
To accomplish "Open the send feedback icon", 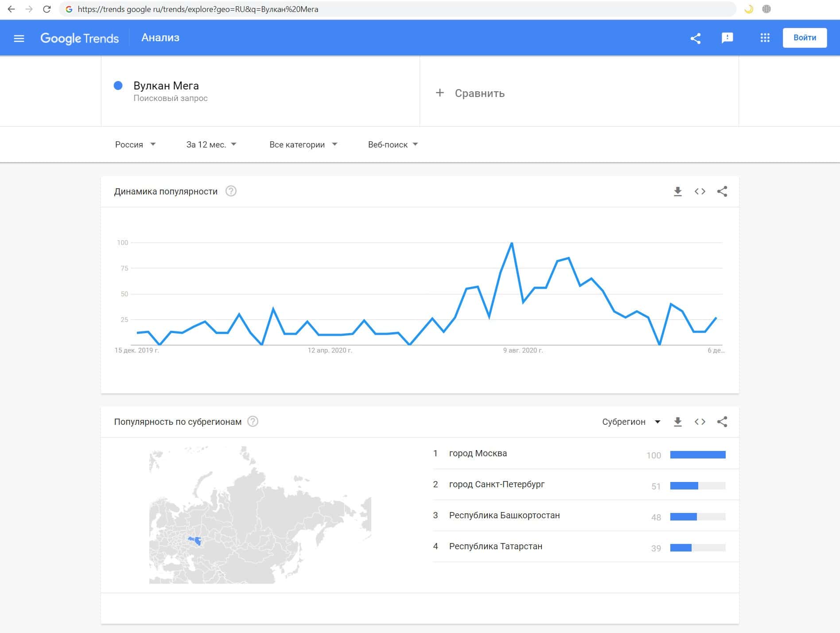I will click(x=727, y=38).
